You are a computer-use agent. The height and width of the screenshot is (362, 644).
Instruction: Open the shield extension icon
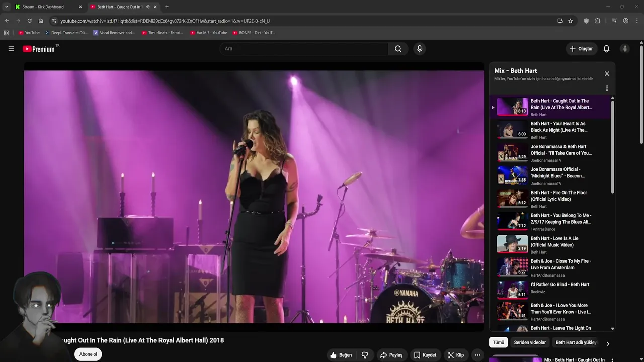pos(586,21)
